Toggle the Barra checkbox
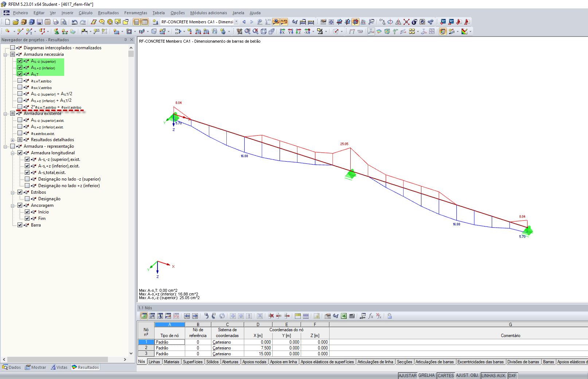This screenshot has height=379, width=588. tap(20, 225)
